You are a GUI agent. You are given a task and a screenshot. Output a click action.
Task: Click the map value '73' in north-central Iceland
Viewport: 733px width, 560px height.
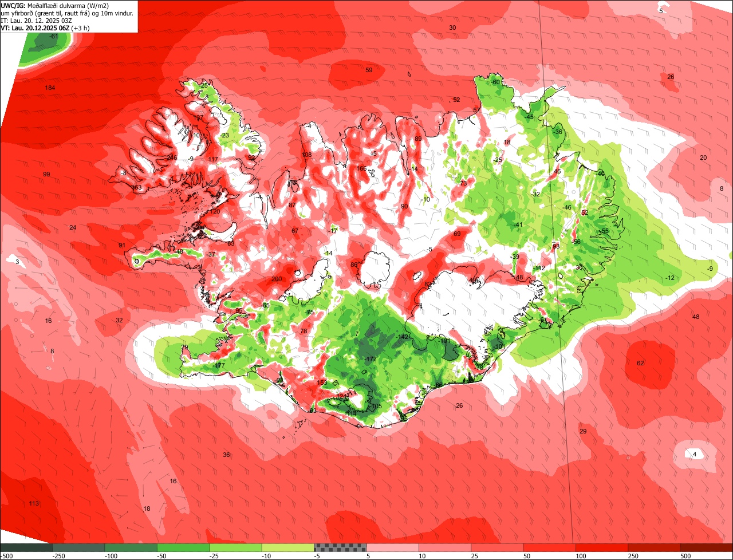[463, 183]
